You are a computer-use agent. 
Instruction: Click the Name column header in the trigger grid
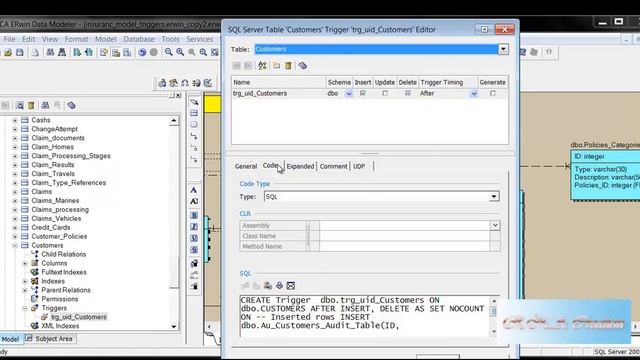279,82
